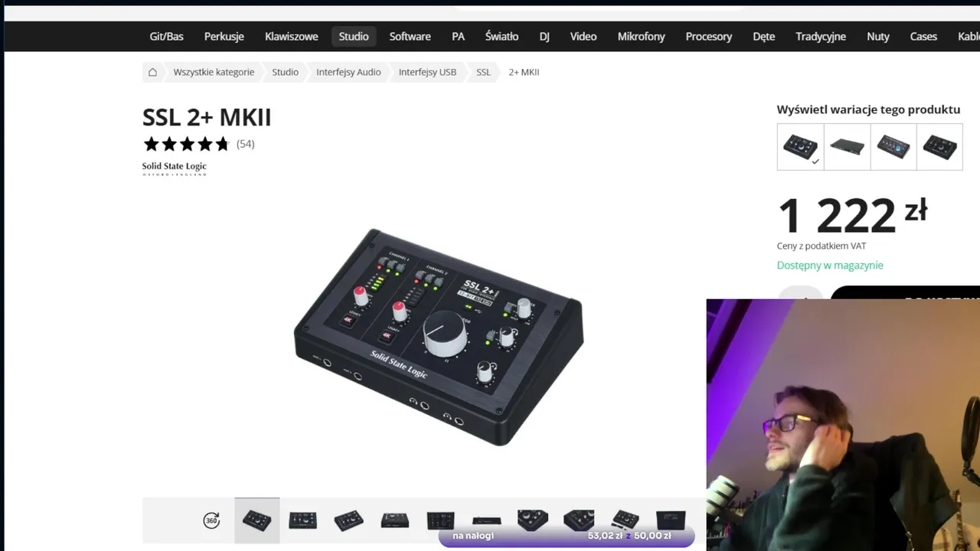Open the Cases category menu
The image size is (980, 551).
(x=923, y=36)
